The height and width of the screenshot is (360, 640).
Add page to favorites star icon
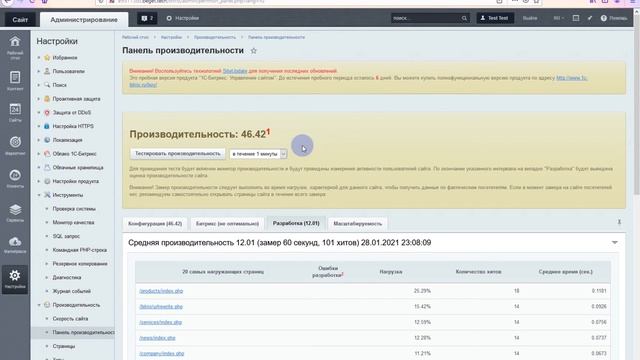[x=253, y=51]
